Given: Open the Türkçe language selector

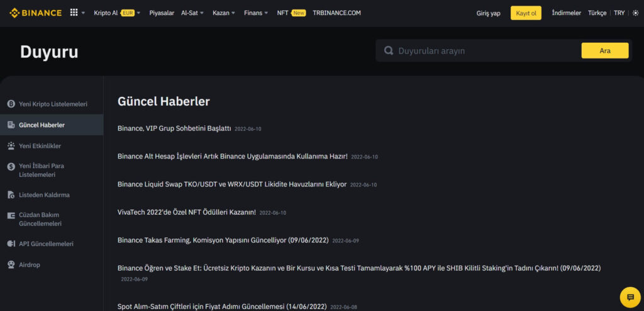Looking at the screenshot, I should click(597, 13).
